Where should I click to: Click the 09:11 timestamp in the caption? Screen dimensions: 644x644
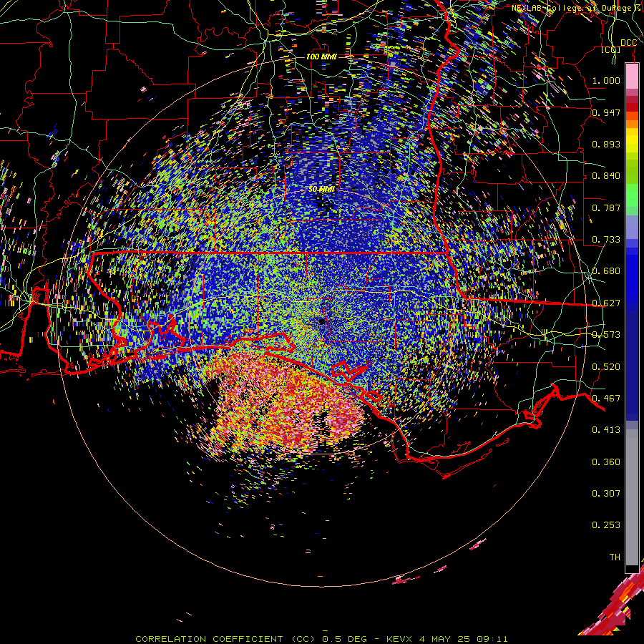pyautogui.click(x=492, y=639)
